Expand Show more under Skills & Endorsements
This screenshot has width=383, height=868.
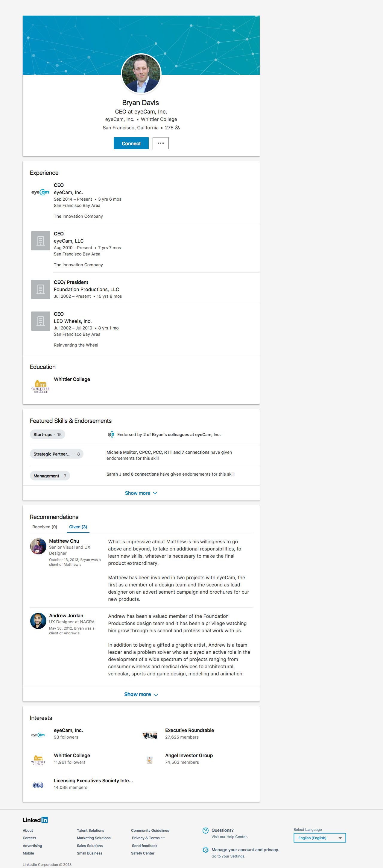pos(141,493)
